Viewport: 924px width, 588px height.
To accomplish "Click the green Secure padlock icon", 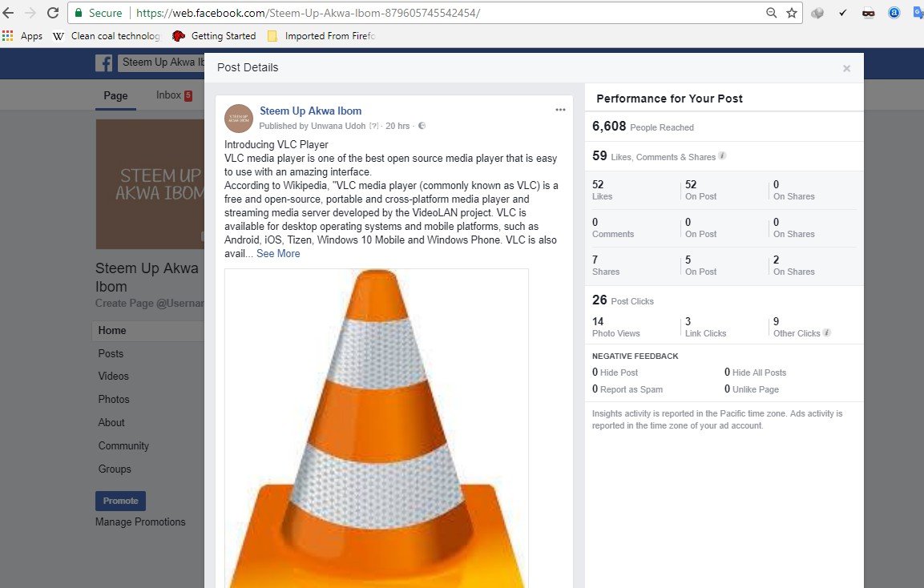I will pos(79,12).
